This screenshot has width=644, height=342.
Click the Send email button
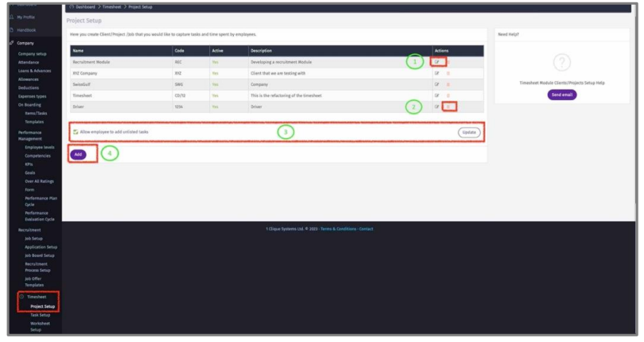point(561,94)
